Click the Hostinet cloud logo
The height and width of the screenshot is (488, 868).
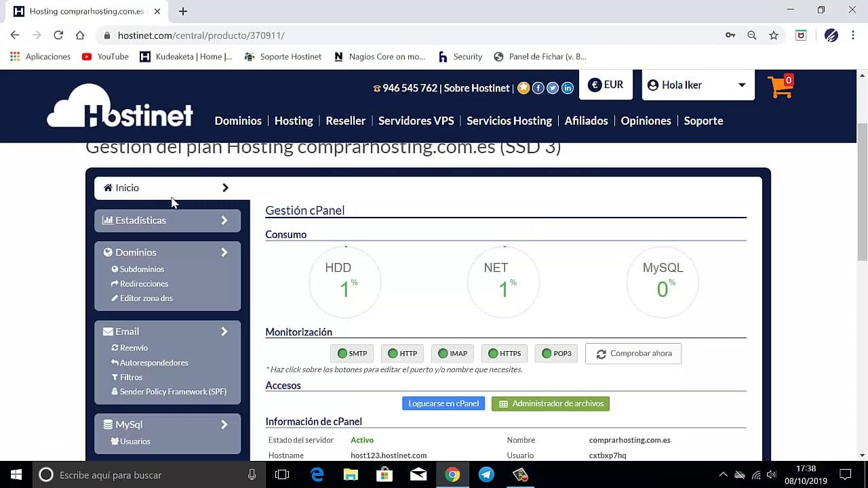click(120, 106)
